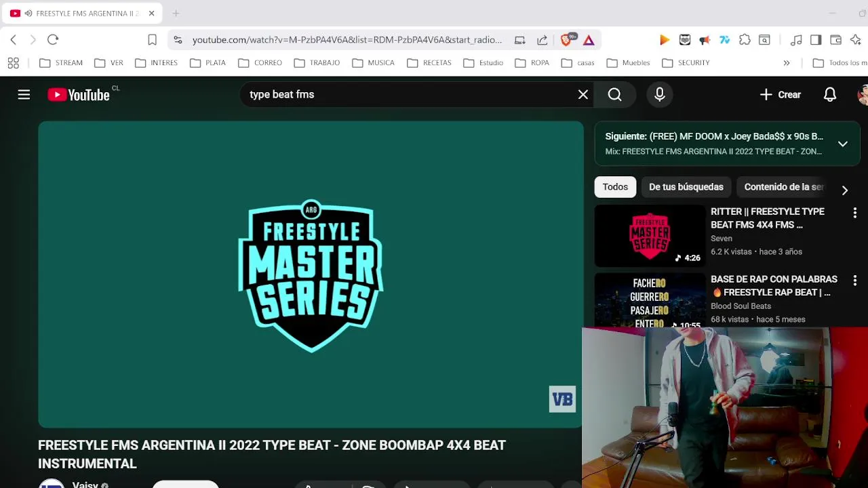Click the RITTER video thumbnail
The image size is (868, 488).
[650, 236]
